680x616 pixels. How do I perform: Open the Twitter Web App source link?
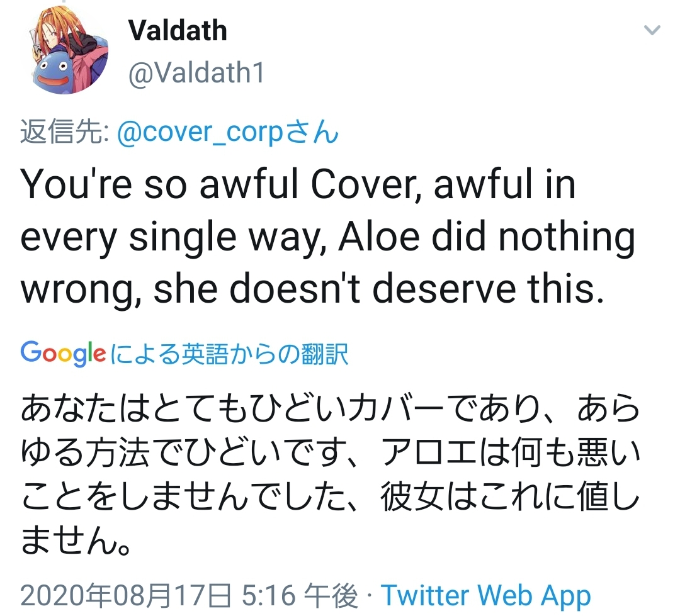[x=485, y=595]
